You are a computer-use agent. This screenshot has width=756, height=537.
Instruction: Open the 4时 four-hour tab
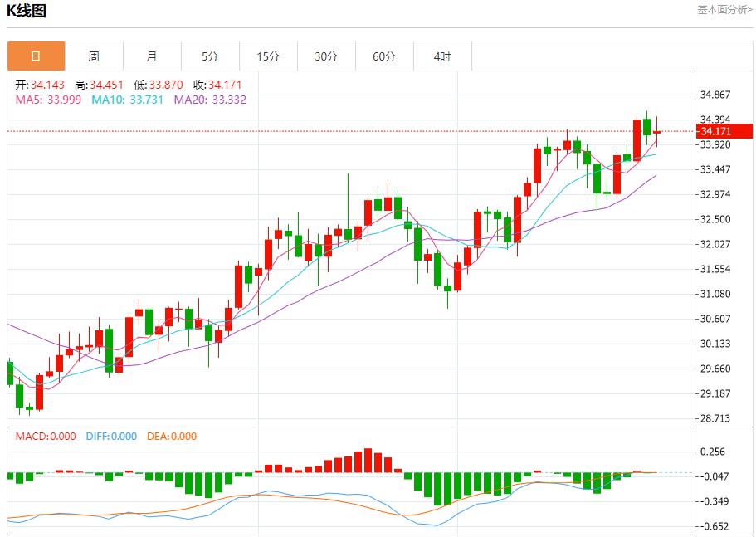(442, 56)
